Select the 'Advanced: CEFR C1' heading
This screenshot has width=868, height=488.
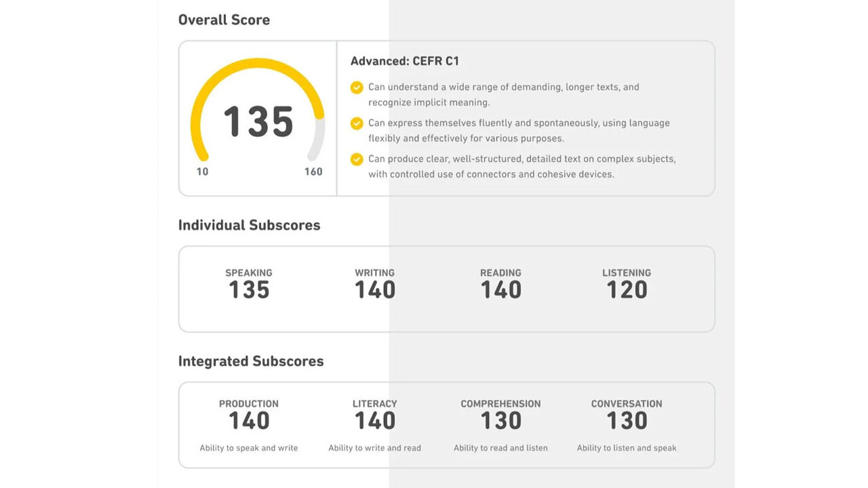[405, 61]
